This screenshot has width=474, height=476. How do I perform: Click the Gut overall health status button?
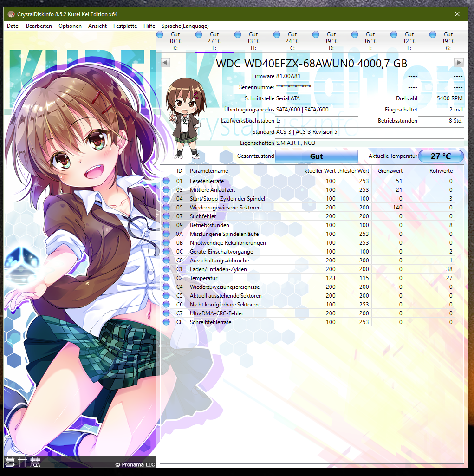point(317,156)
